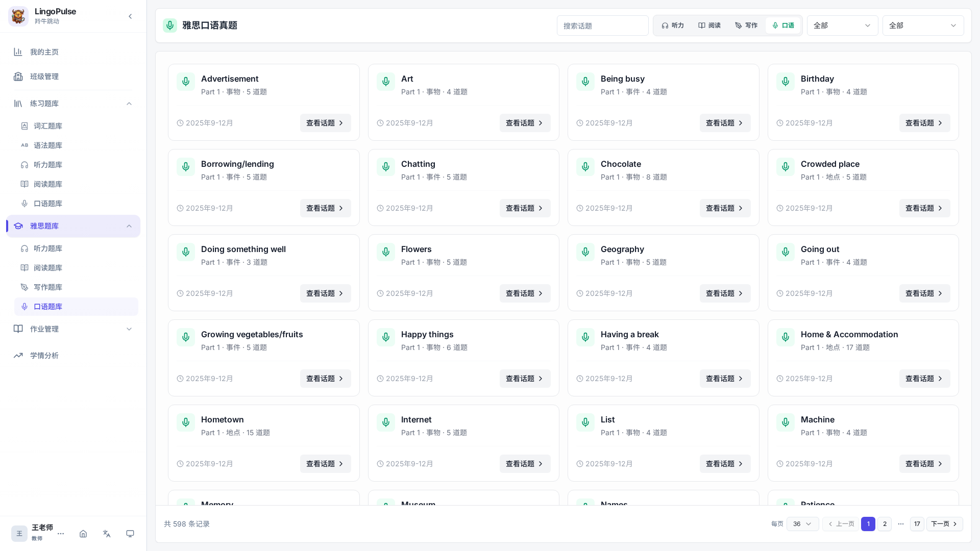This screenshot has width=980, height=551.
Task: Open 我的主页 in the sidebar
Action: tap(73, 52)
